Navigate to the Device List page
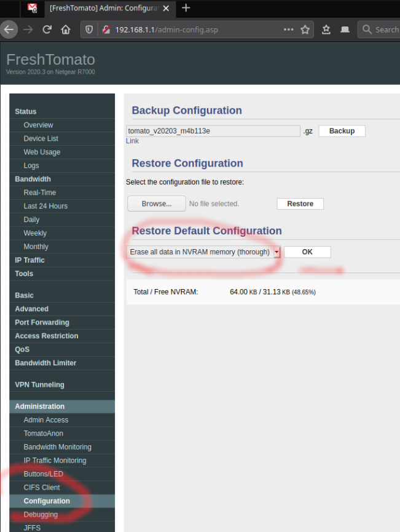Image resolution: width=400 pixels, height=532 pixels. (41, 138)
